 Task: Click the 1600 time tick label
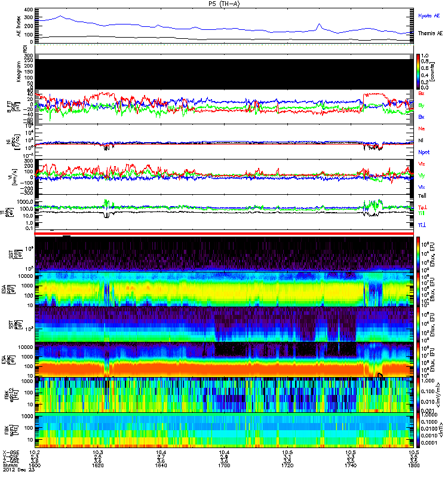click(x=35, y=465)
